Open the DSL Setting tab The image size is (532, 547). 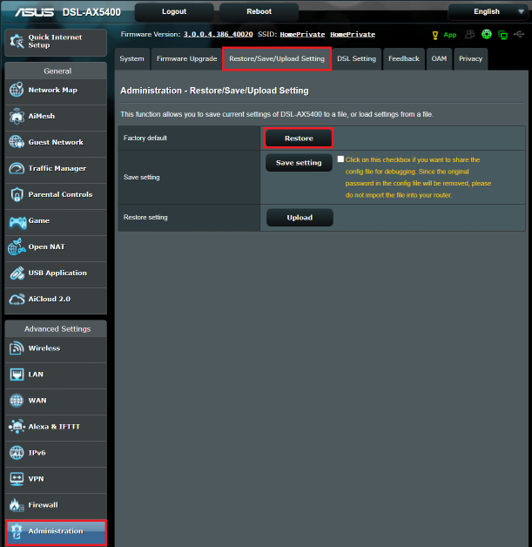[x=357, y=59]
